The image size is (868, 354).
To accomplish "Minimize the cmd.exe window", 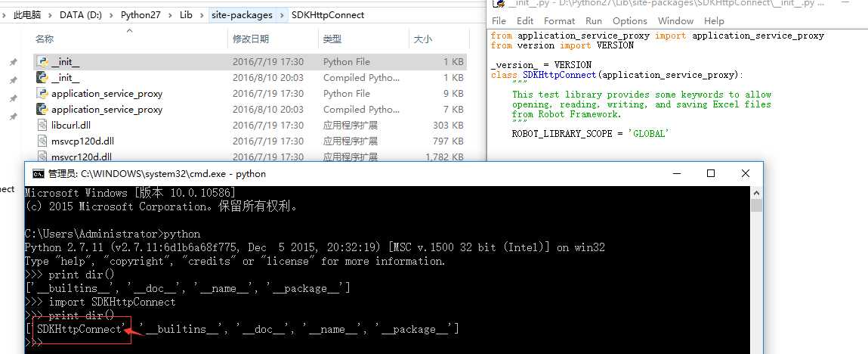I will click(x=676, y=173).
